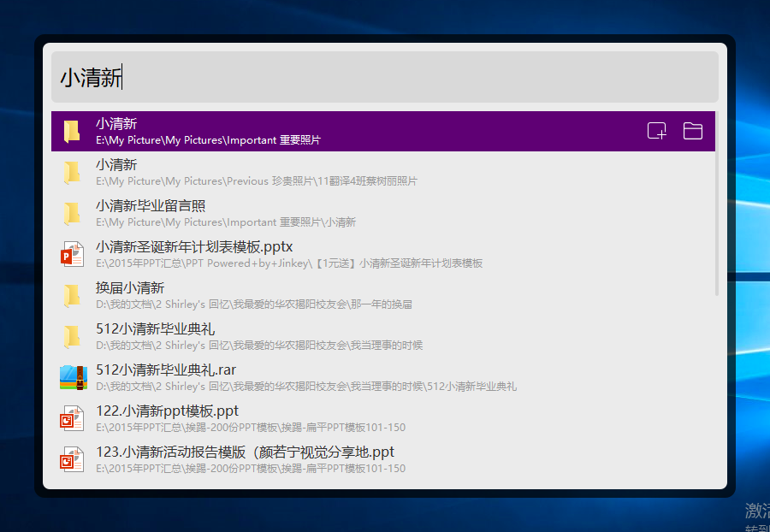Screen dimensions: 770x532
Task: Select the 换届小清新 folder result
Action: [383, 295]
